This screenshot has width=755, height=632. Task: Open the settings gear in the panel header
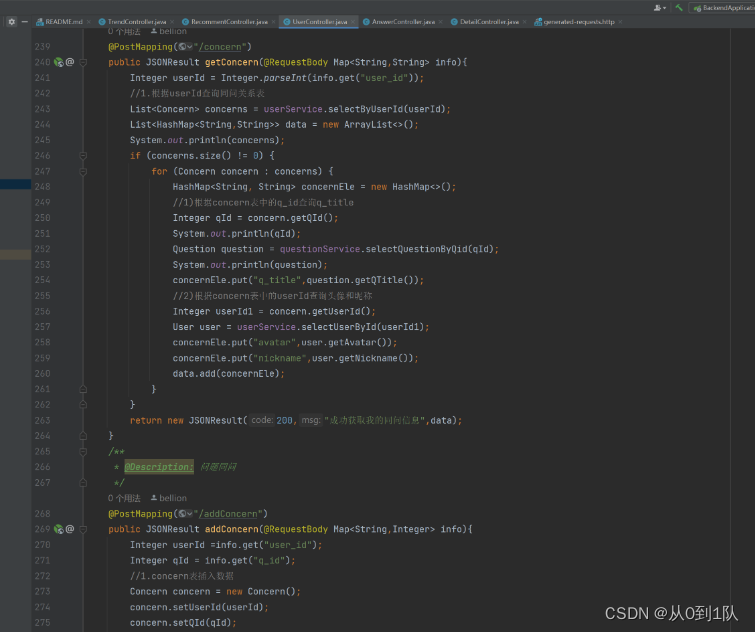[x=12, y=22]
